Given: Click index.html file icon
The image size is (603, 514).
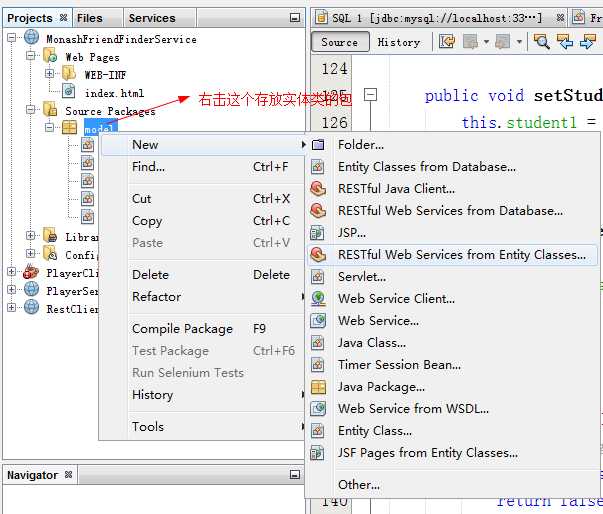Looking at the screenshot, I should (69, 92).
